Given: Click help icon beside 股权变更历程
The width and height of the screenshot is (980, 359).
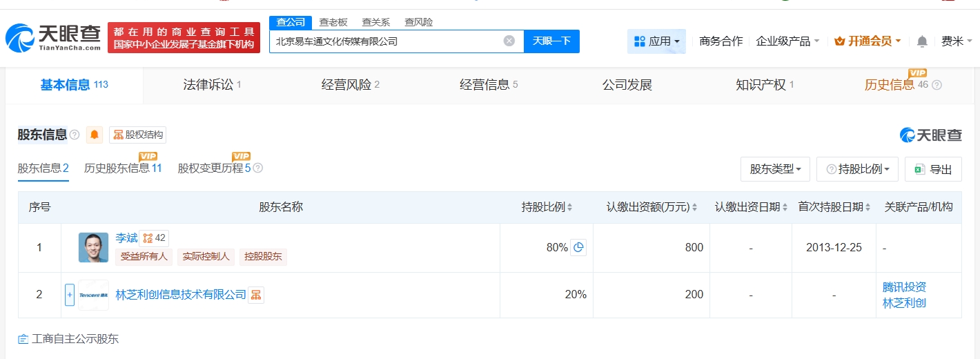Looking at the screenshot, I should click(x=258, y=168).
